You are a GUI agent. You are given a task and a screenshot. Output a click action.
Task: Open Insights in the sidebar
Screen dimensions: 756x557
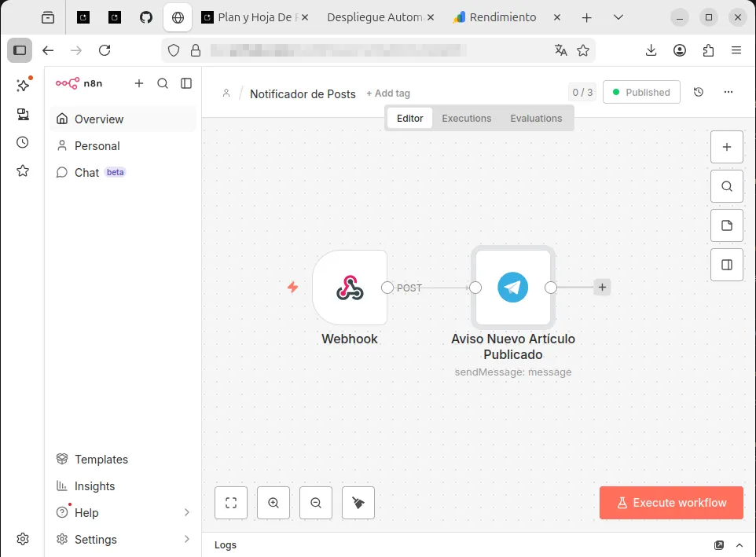[x=123, y=486]
